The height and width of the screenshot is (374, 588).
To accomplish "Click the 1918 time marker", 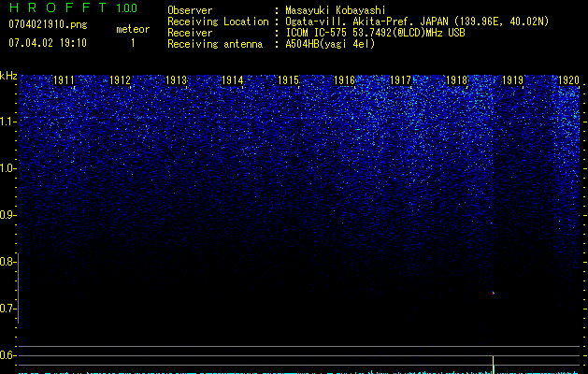I will [456, 80].
